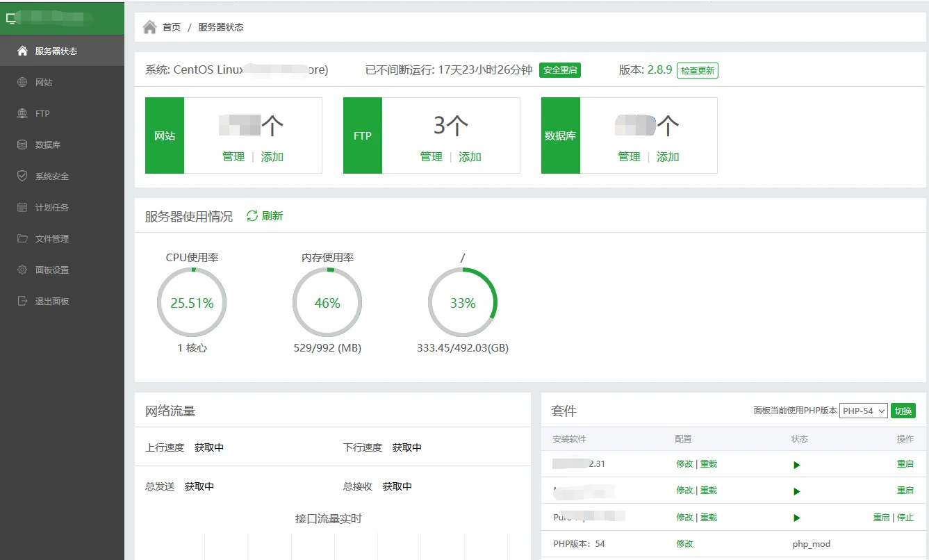This screenshot has width=929, height=560.
Task: Click the running status arrow in 2.31 row
Action: pyautogui.click(x=797, y=465)
